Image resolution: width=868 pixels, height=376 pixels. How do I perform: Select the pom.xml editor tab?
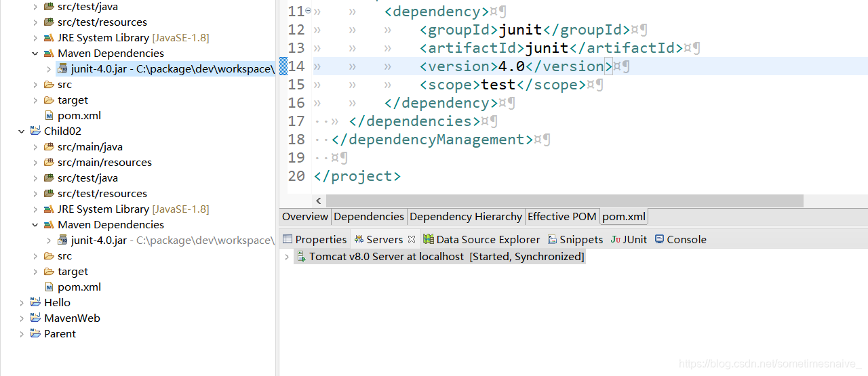[x=624, y=216]
